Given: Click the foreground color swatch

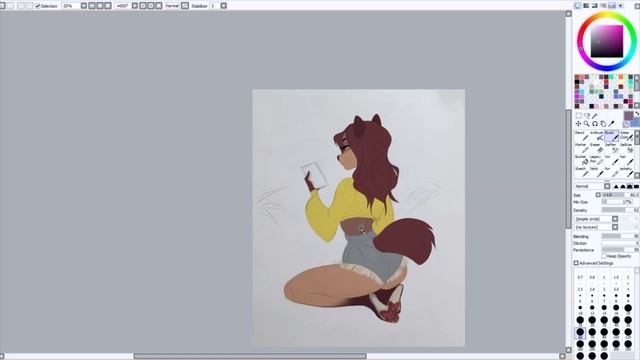Looking at the screenshot, I should point(629,116).
